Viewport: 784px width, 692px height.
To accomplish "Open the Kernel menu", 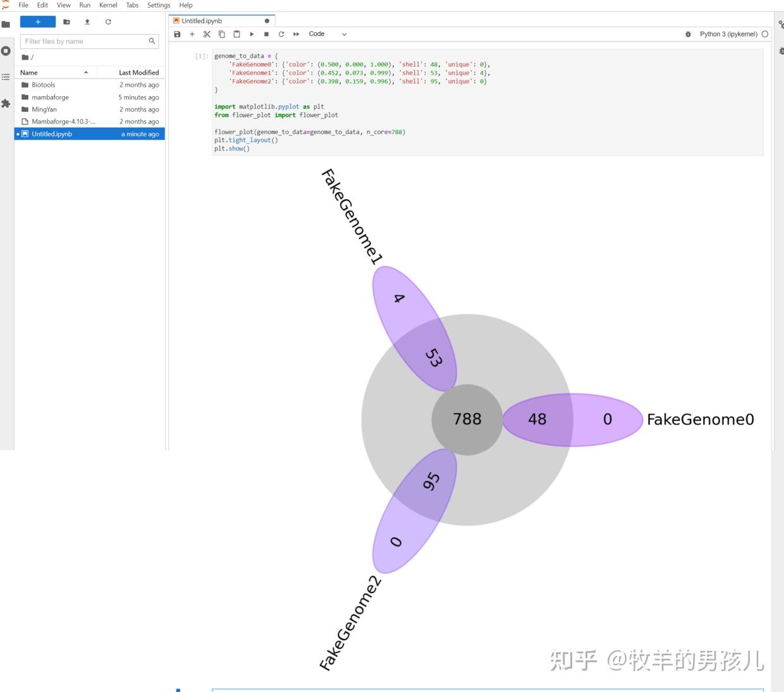I will pyautogui.click(x=107, y=5).
